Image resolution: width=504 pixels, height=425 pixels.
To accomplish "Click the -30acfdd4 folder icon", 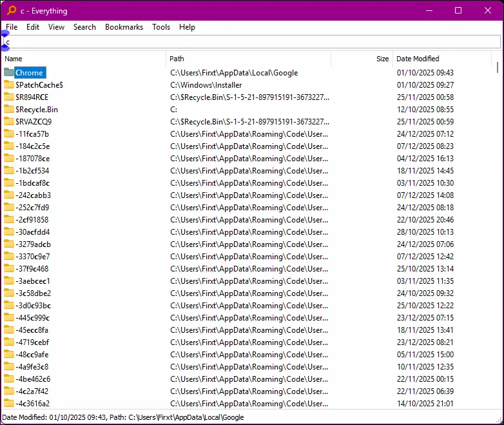I will click(x=9, y=232).
